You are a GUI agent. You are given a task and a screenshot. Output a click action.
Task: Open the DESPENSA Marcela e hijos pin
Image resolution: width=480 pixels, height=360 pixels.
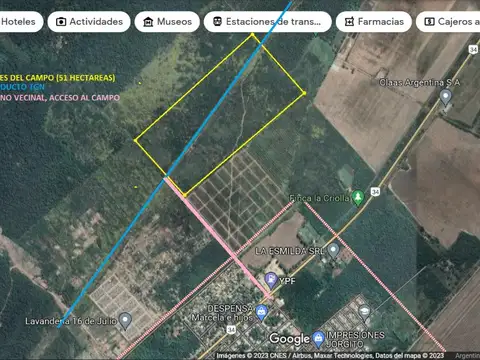click(261, 313)
